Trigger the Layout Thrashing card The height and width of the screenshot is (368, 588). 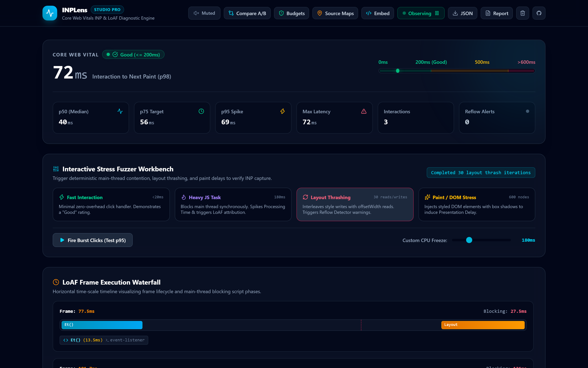click(355, 204)
